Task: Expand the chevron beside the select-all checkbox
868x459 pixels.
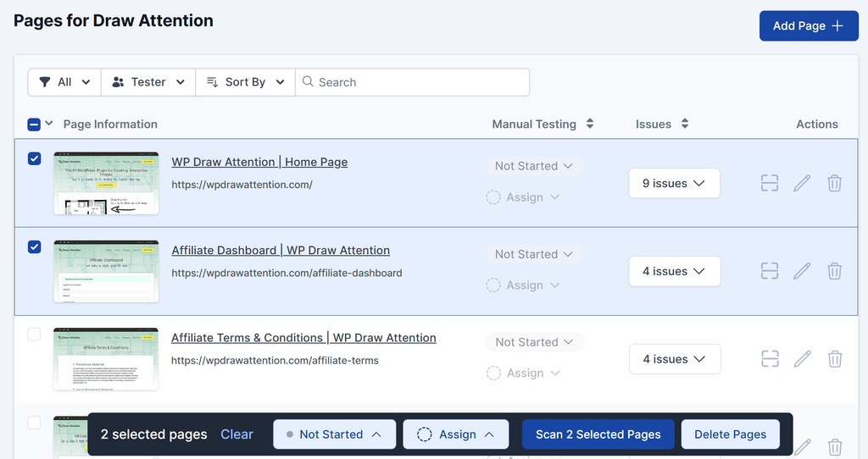Action: pos(48,124)
